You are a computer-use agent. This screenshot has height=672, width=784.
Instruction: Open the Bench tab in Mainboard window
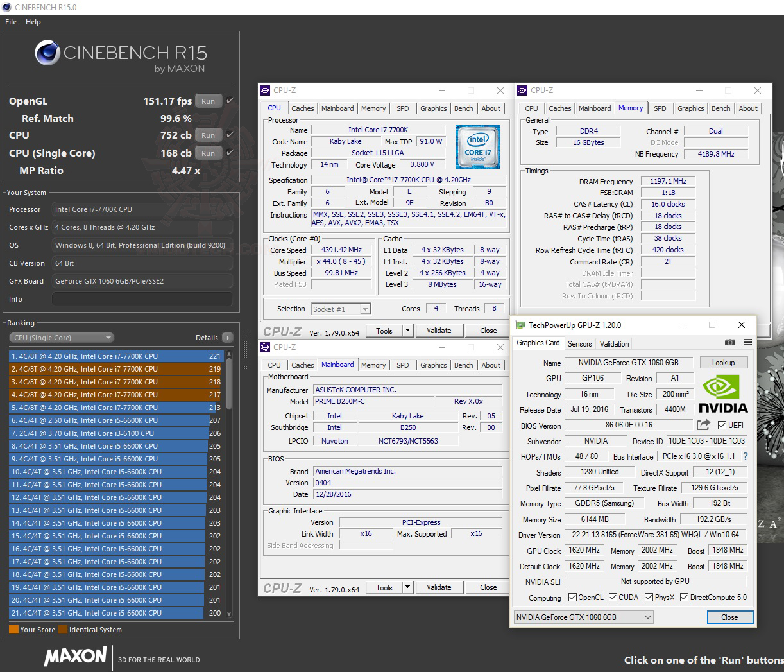(464, 365)
